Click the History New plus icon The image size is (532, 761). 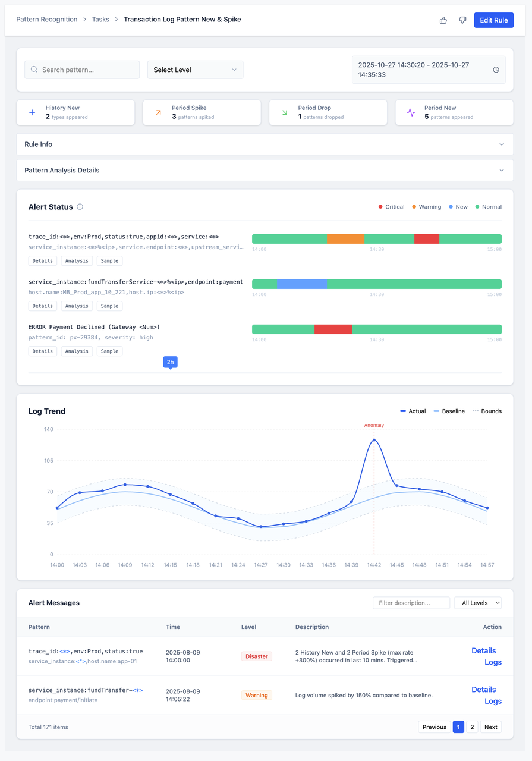pos(32,112)
